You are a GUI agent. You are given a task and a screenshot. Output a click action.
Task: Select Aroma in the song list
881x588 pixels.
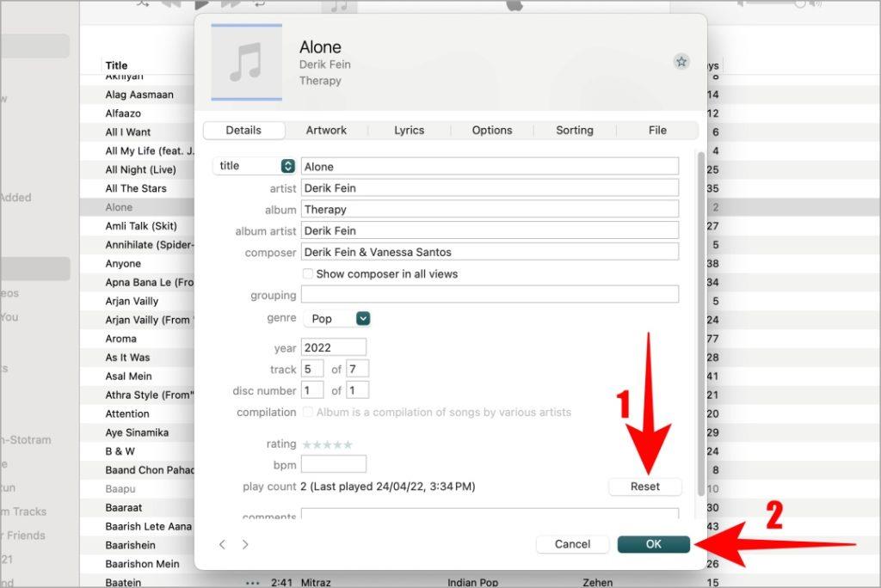tap(120, 339)
